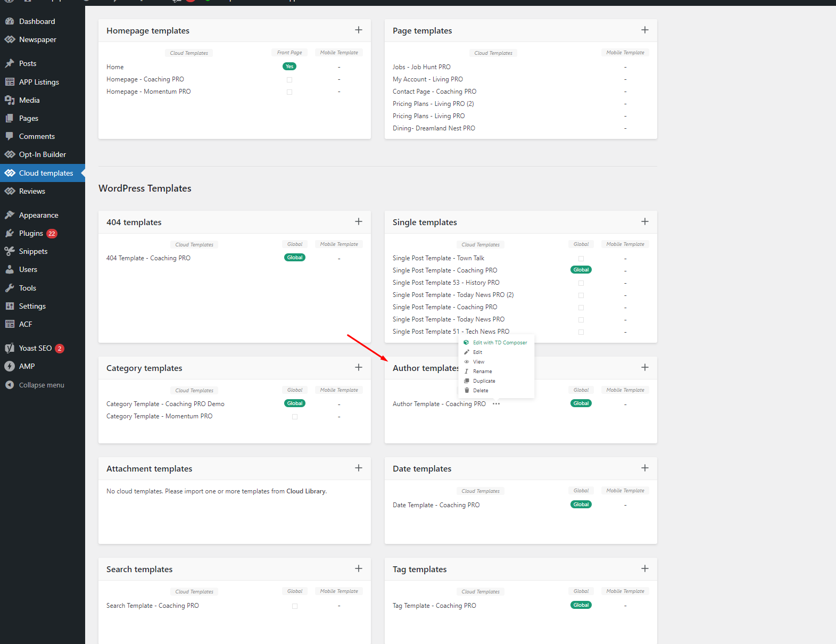Click Pricing Plans - Living PRO (2)
The image size is (836, 644).
(433, 104)
